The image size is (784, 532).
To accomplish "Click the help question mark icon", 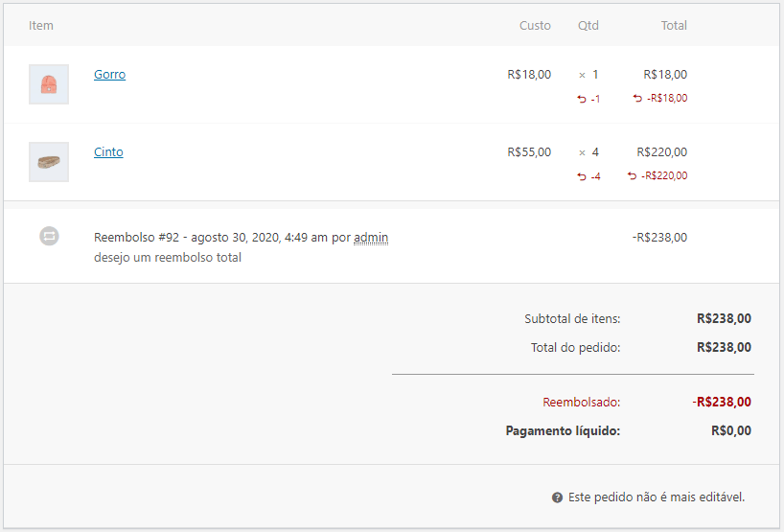I will coord(557,497).
